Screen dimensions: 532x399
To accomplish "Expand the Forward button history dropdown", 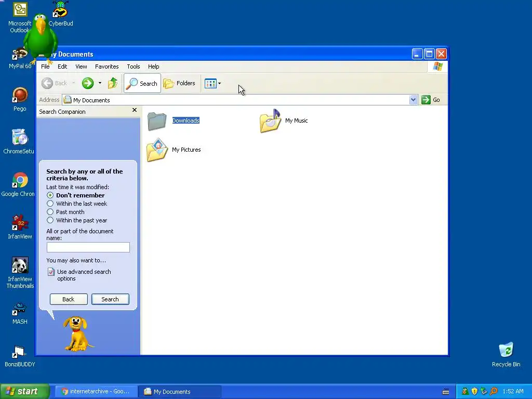I will 100,83.
